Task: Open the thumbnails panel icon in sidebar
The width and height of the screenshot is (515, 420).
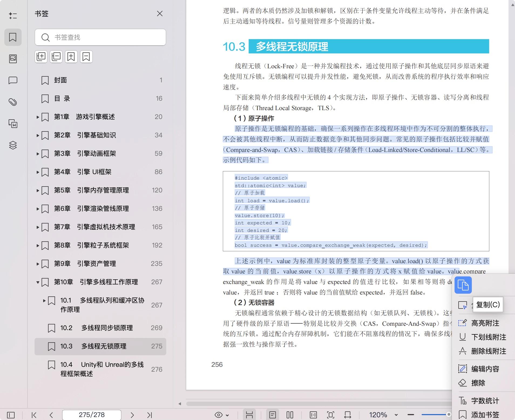Action: click(13, 59)
